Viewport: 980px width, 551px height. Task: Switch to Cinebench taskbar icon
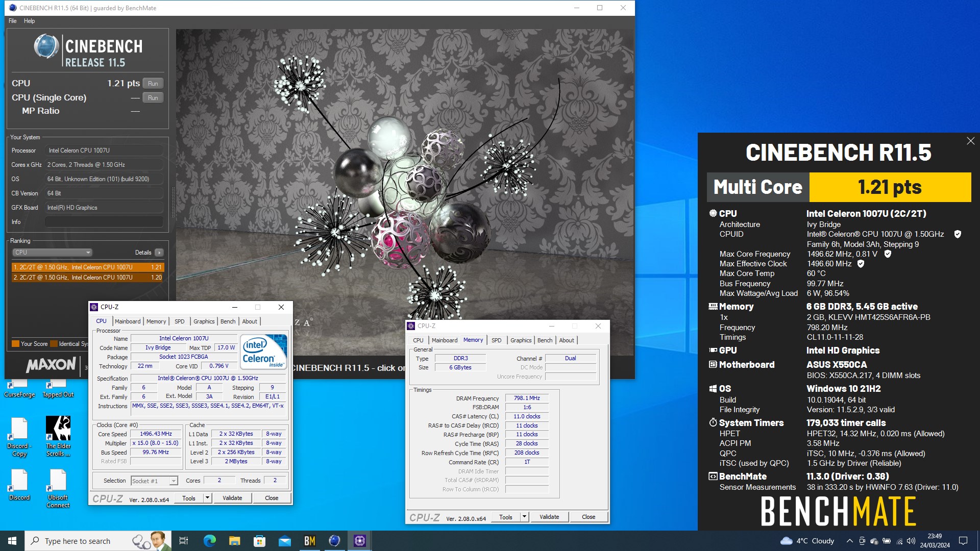[334, 541]
